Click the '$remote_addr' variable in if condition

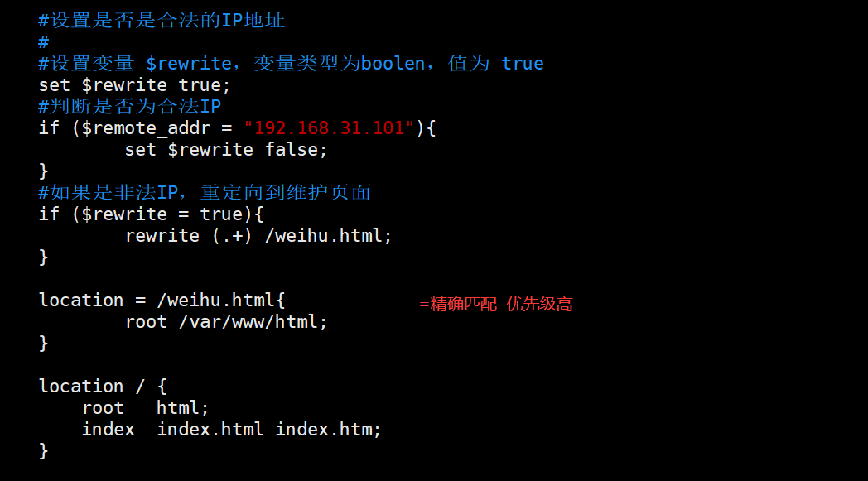click(x=135, y=128)
